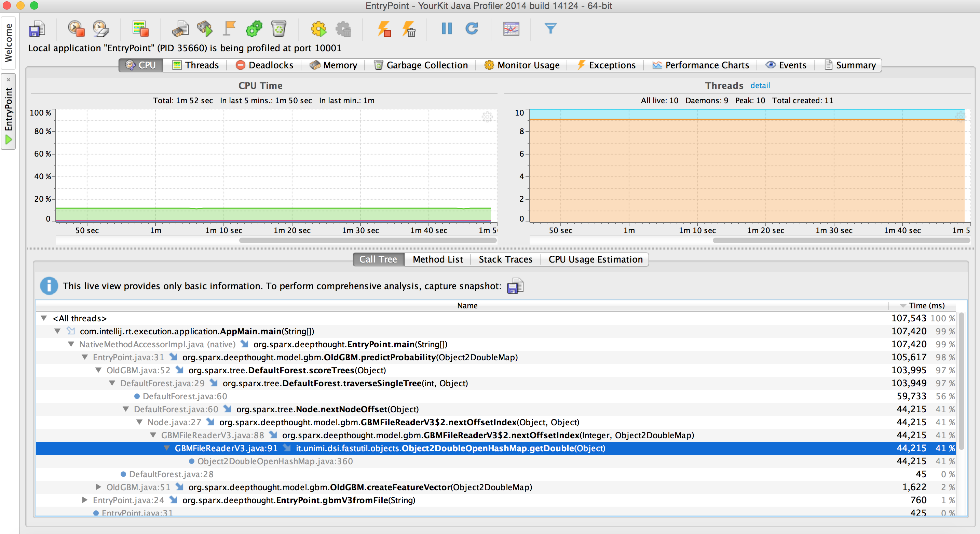
Task: Open the CPU tab
Action: [x=141, y=65]
